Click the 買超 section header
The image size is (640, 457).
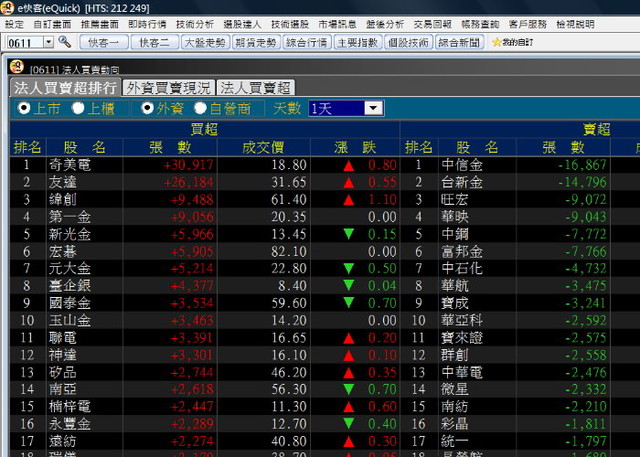(204, 129)
